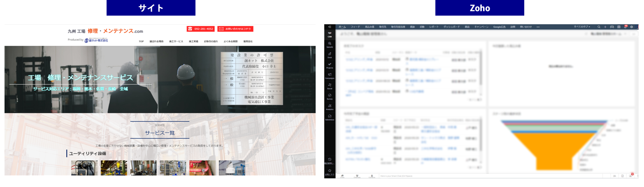Click 運用会社 in the site navigation
The width and height of the screenshot is (644, 187).
(248, 42)
